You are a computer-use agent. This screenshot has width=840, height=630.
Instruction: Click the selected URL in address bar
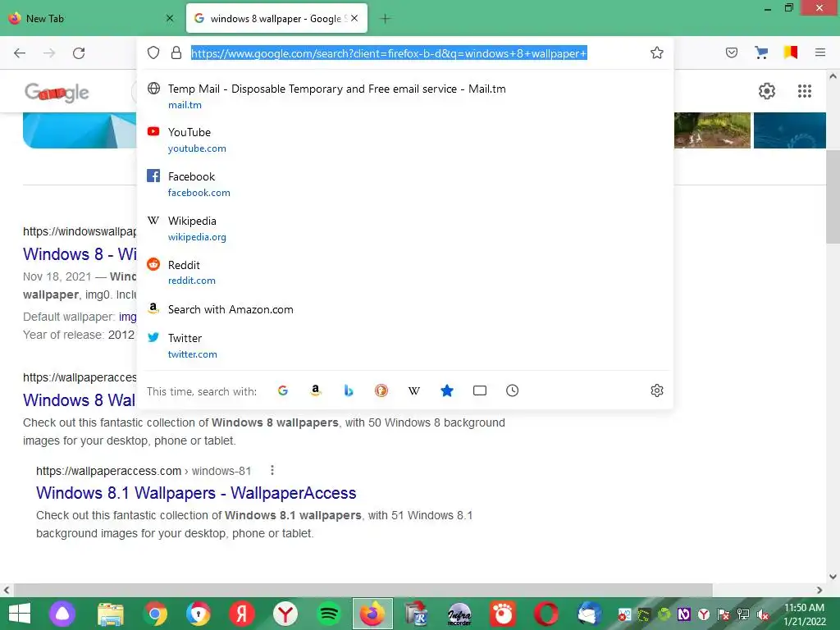click(x=389, y=53)
